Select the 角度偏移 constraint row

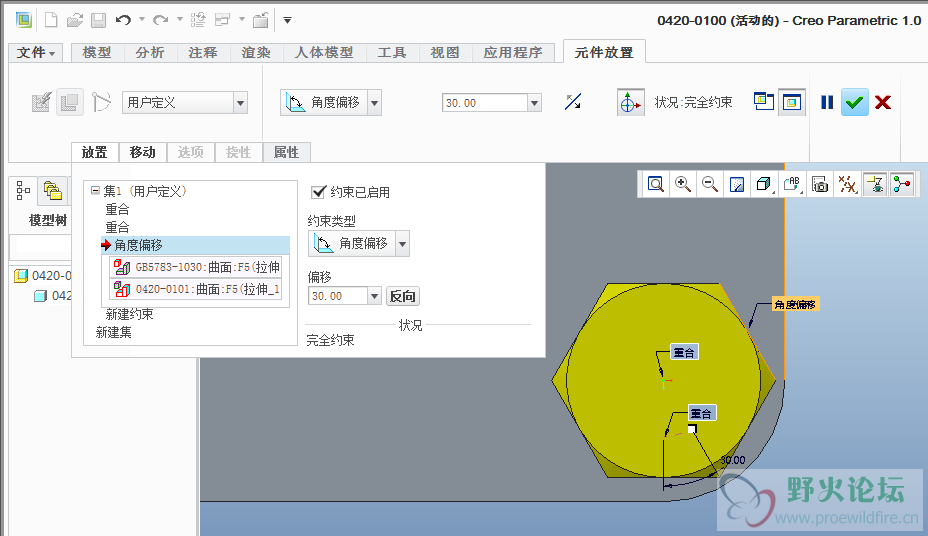coord(195,245)
